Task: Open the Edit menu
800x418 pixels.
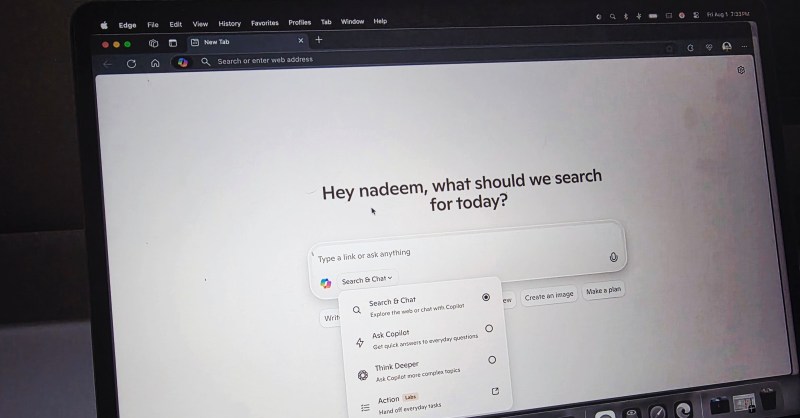Action: (x=176, y=24)
